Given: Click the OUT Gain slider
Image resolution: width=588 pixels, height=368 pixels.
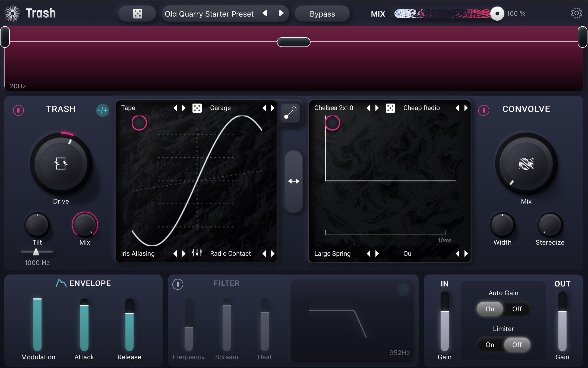Looking at the screenshot, I should pyautogui.click(x=562, y=321).
